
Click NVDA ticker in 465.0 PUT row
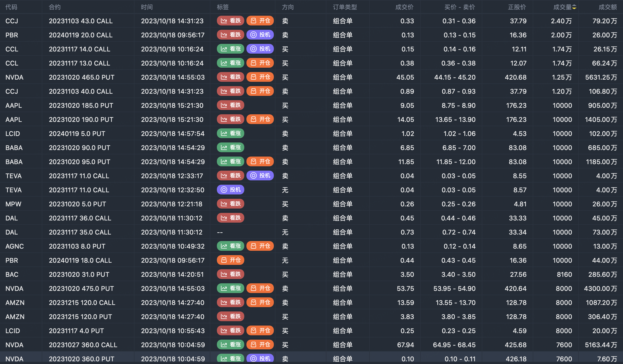point(14,77)
